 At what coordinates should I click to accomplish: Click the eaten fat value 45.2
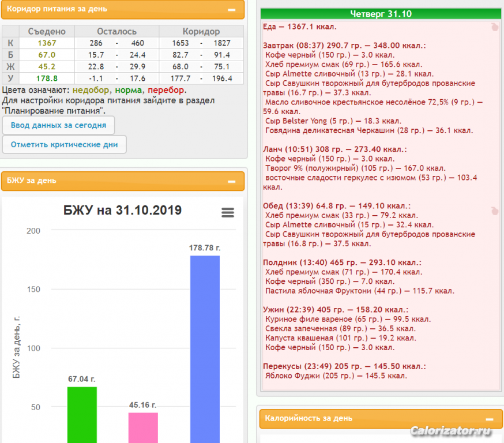coord(47,66)
